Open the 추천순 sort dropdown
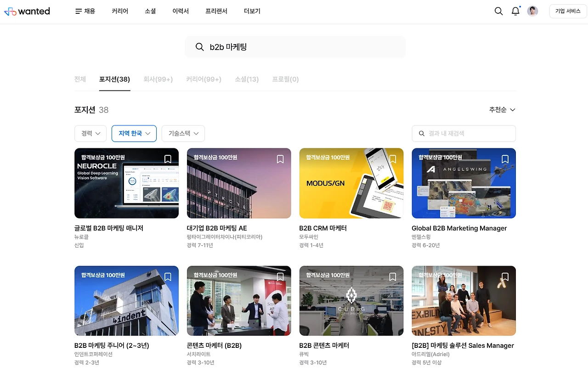The width and height of the screenshot is (588, 374). tap(502, 110)
